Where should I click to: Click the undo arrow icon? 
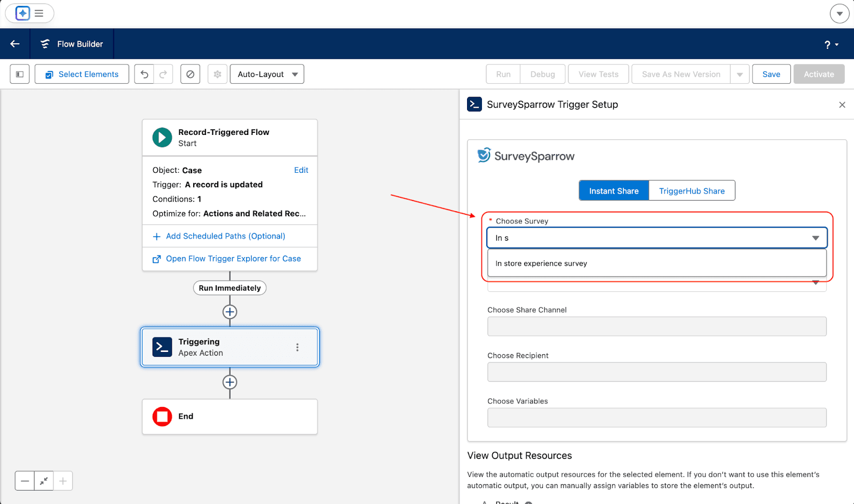144,74
